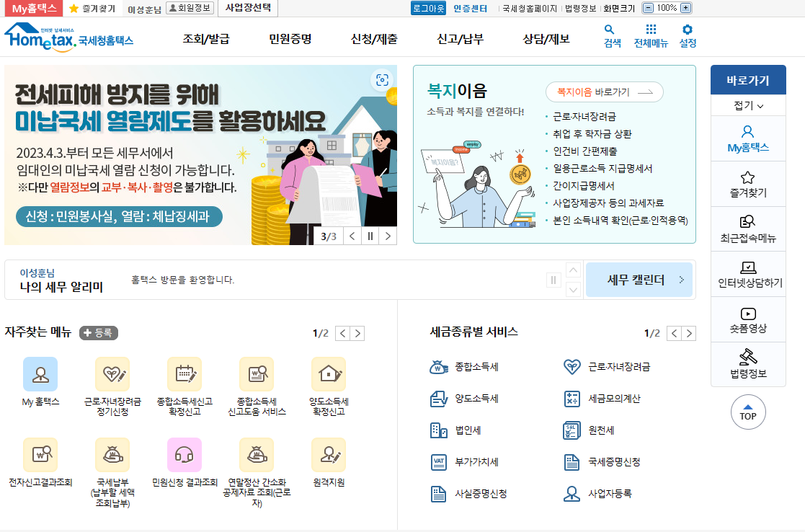Decrease screen zoom with minus button
805x532 pixels.
(648, 8)
